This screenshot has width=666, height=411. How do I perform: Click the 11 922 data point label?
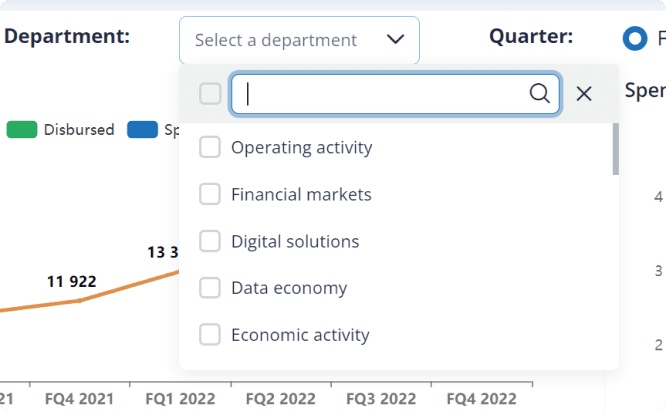72,282
